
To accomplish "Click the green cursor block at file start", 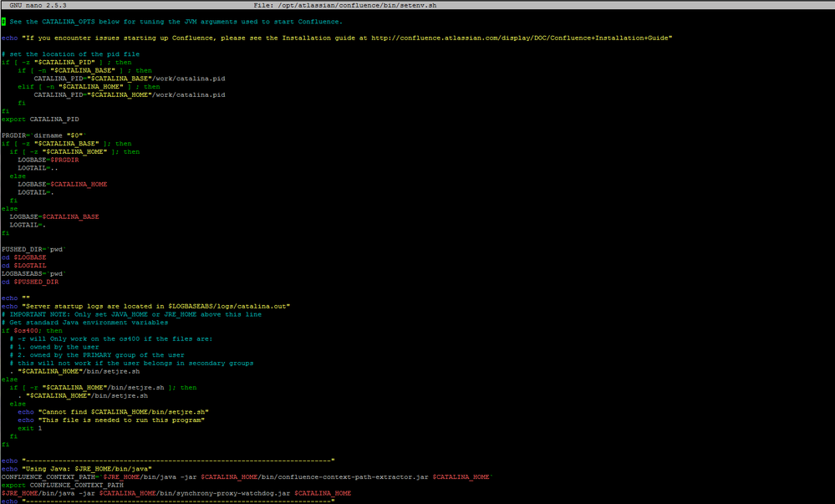I will 3,22.
